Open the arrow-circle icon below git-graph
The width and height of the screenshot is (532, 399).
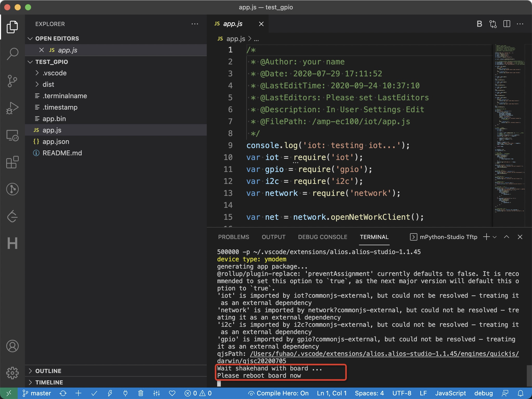coord(12,216)
